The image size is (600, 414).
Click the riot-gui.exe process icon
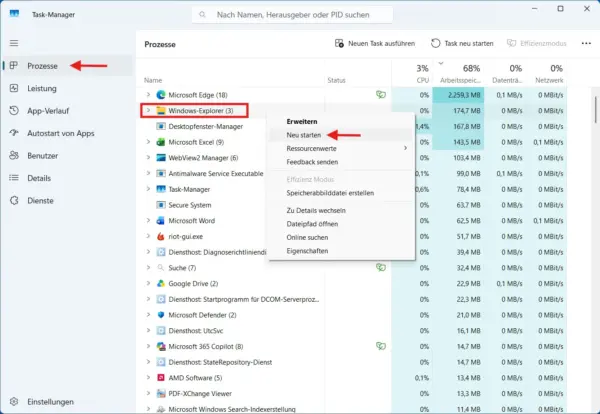161,236
